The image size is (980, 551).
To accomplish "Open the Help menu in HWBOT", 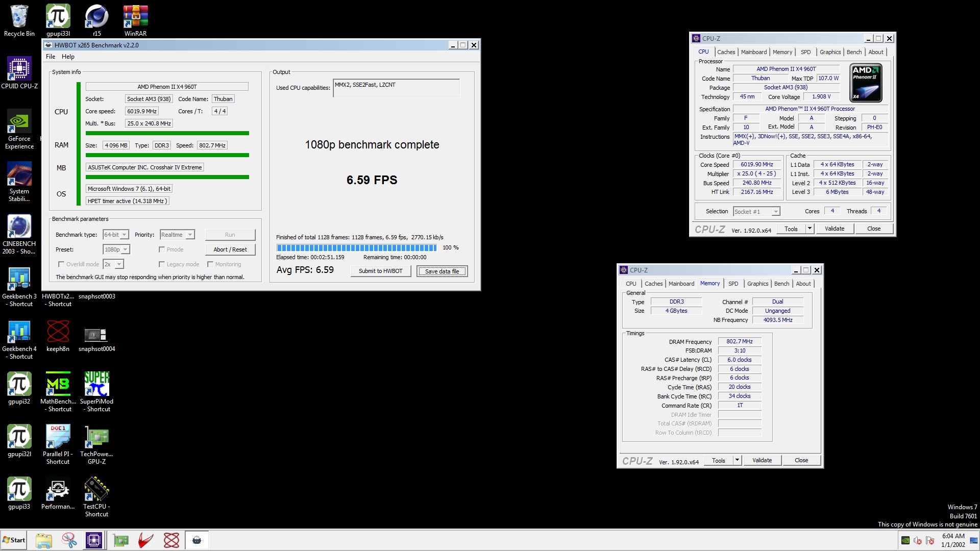I will coord(68,57).
